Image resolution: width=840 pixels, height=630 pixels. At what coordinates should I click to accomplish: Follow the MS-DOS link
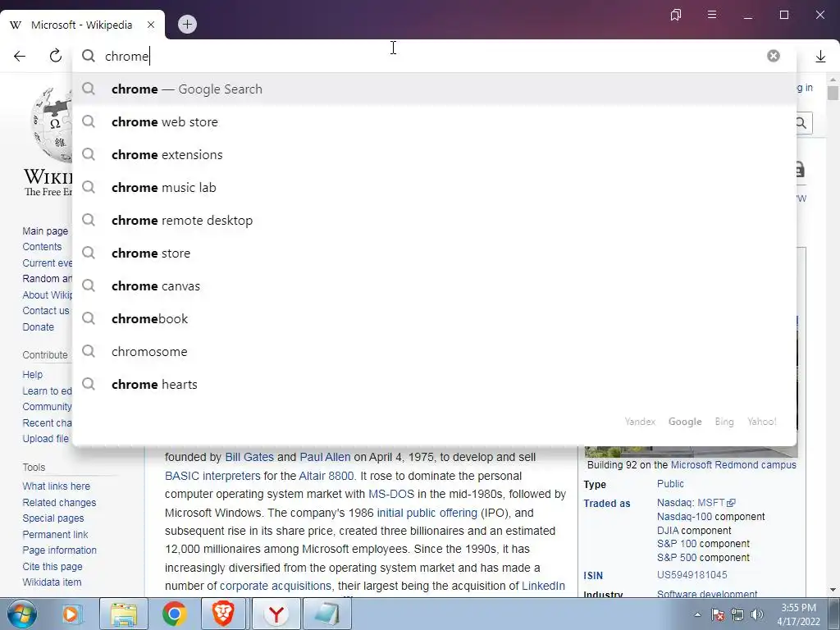(x=391, y=494)
